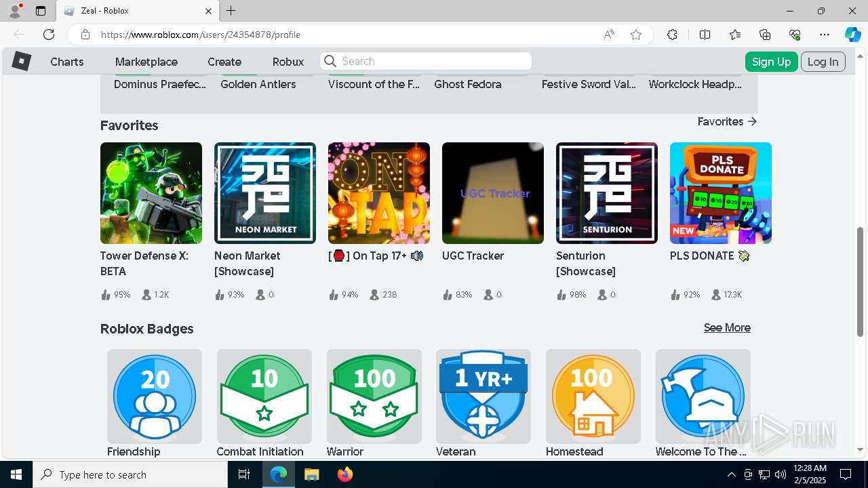Screen dimensions: 868x488
Task: Open the UGC Tracker thumbnail
Action: point(493,193)
